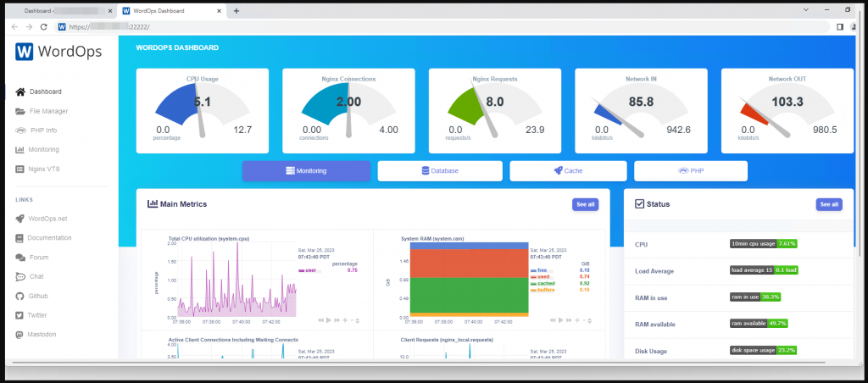Open a new browser tab
868x383 pixels.
click(x=236, y=11)
